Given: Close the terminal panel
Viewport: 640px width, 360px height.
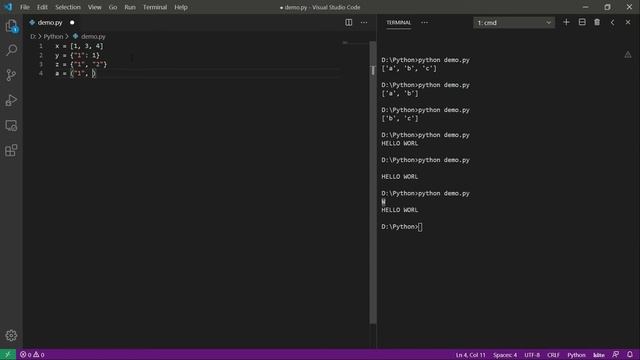Looking at the screenshot, I should [x=628, y=22].
